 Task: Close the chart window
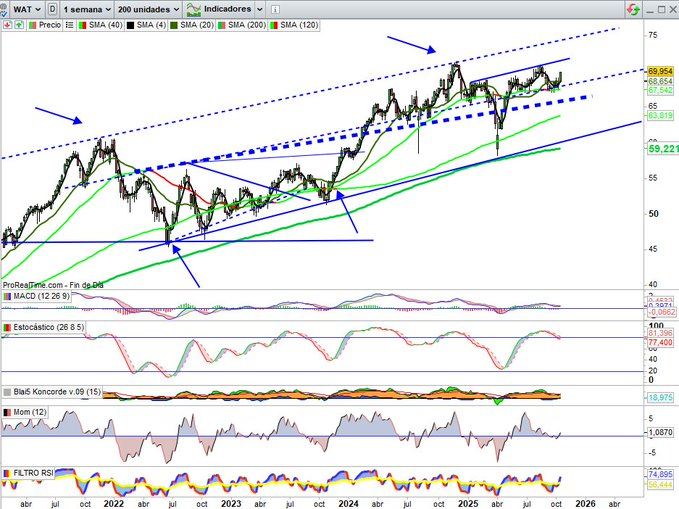[x=674, y=10]
